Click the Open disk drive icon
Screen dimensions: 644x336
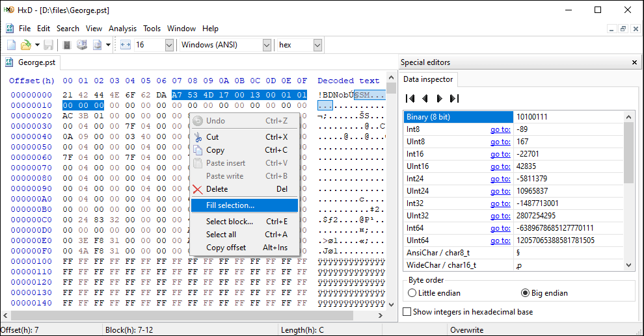tap(82, 45)
